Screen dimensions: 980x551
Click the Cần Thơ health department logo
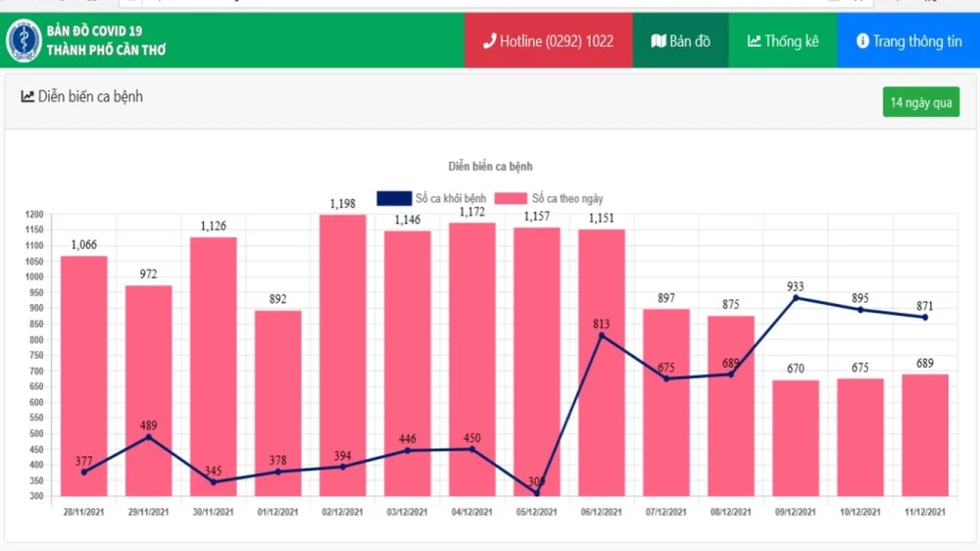[24, 40]
